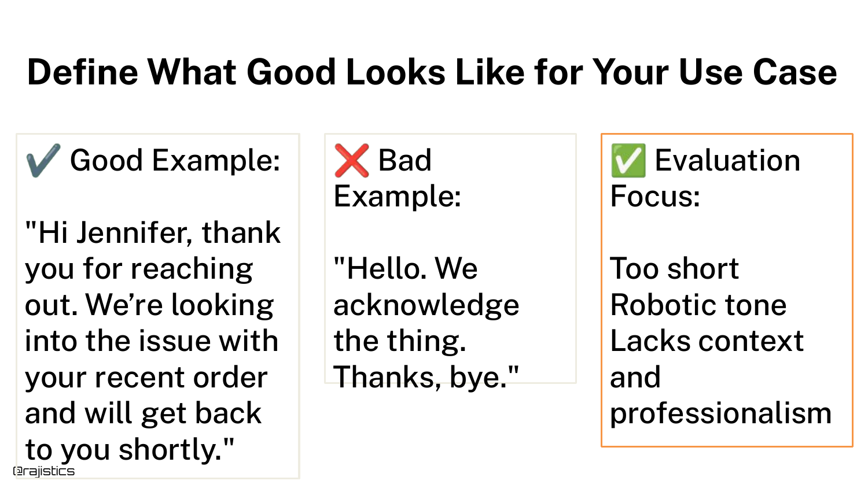Click the "Lacks context" line
Viewport: 868px width, 488px height.
pos(707,341)
